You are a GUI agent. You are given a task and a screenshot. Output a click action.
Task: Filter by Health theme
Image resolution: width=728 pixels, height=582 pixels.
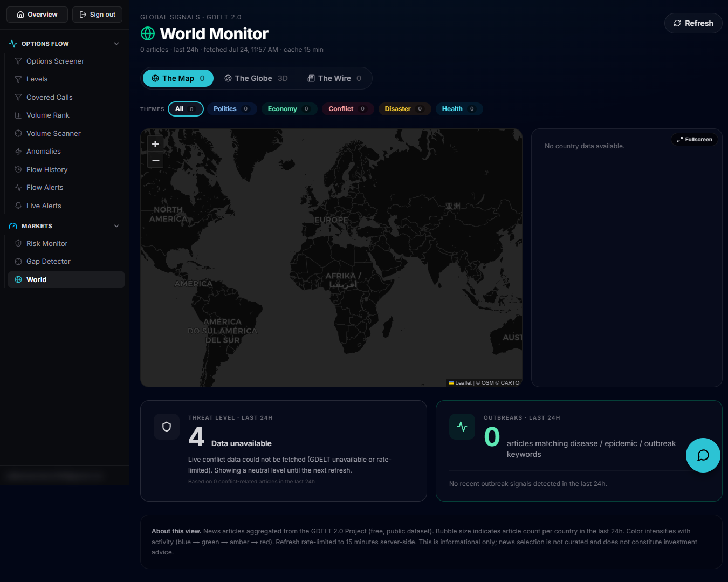tap(458, 109)
